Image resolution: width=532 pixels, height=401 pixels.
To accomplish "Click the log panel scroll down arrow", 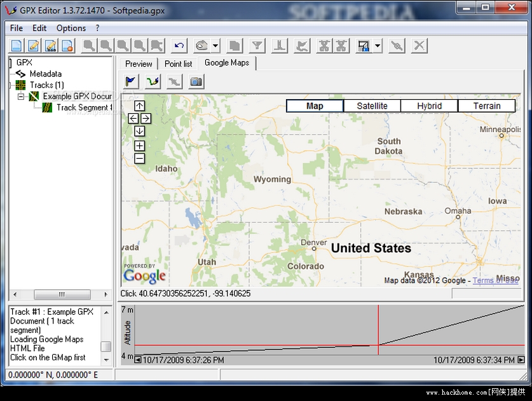I will point(106,360).
